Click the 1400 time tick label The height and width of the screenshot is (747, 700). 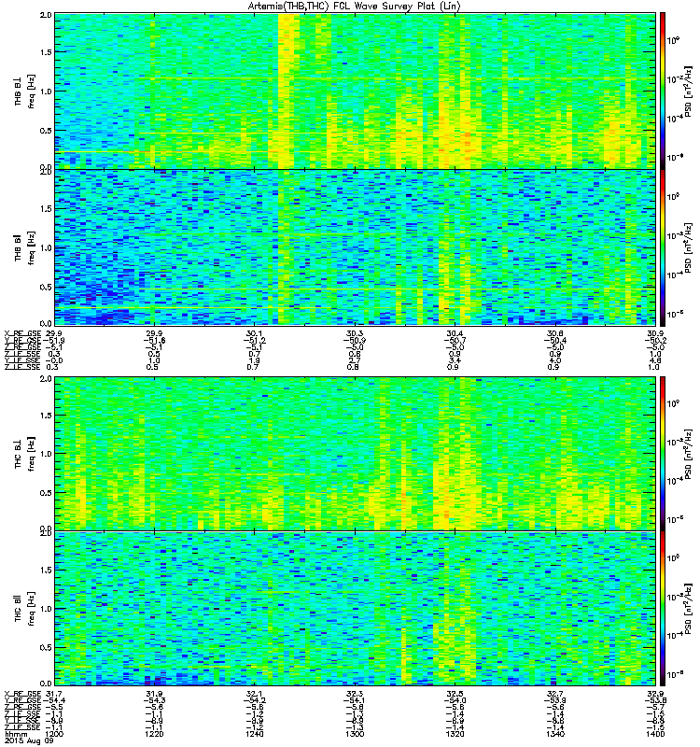[656, 734]
